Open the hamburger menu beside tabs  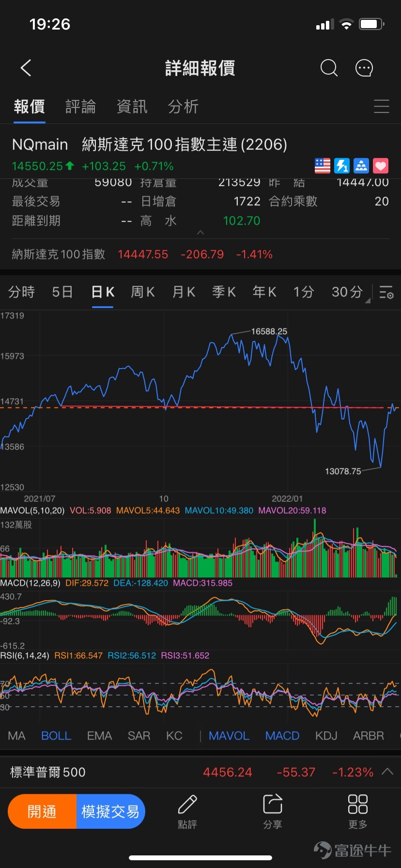(x=381, y=107)
